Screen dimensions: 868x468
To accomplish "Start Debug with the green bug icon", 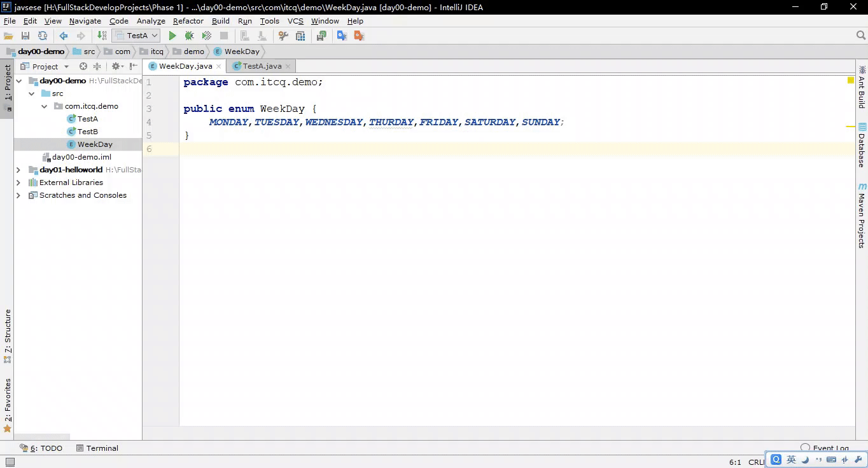I will click(189, 36).
